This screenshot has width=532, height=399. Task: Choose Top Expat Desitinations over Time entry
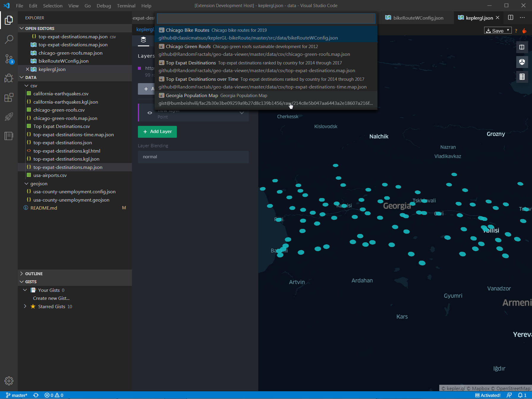pyautogui.click(x=266, y=83)
